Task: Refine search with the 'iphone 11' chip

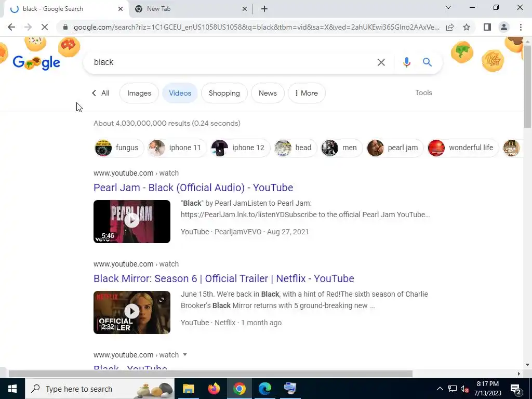Action: 177,148
